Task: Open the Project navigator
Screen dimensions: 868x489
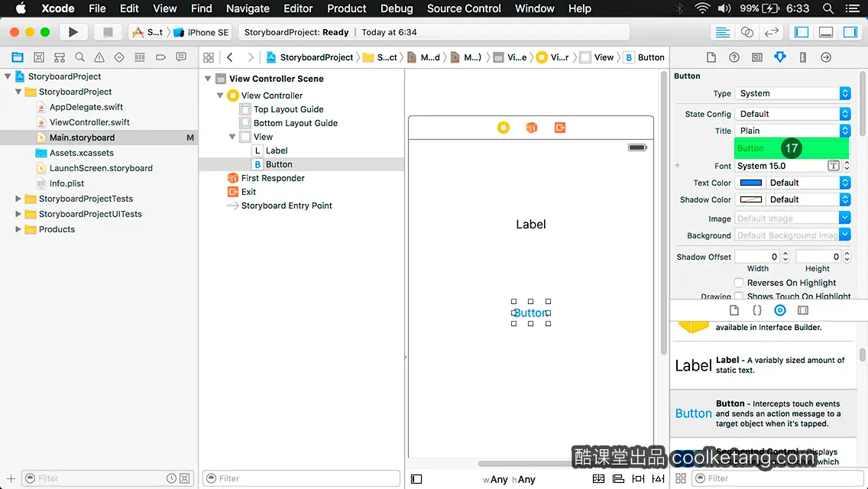Action: pos(18,57)
